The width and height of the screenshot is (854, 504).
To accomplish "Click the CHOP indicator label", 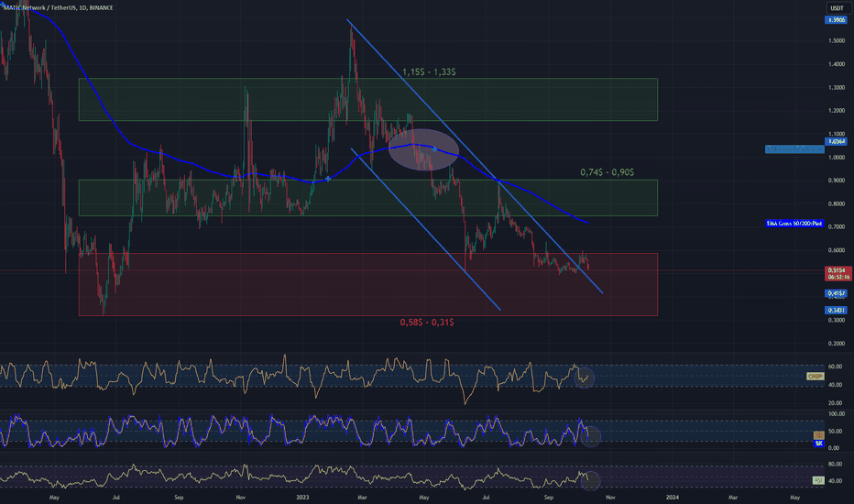I will (815, 377).
